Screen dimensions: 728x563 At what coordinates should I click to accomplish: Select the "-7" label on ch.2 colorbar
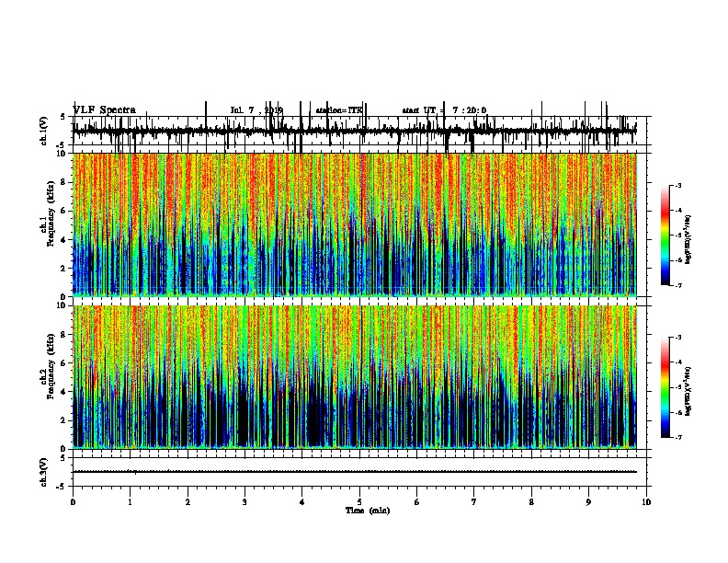click(678, 437)
